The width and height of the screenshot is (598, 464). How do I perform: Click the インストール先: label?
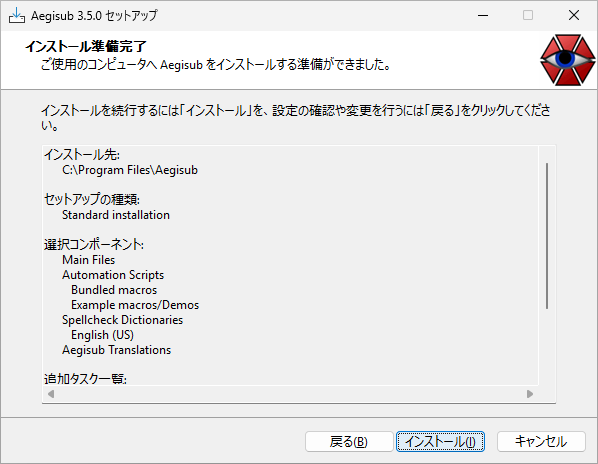(x=82, y=155)
